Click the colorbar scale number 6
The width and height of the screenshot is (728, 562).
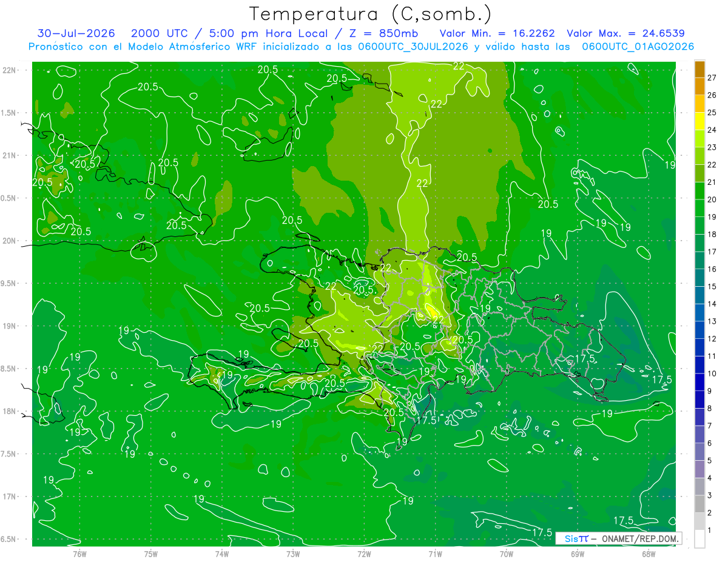(x=709, y=443)
